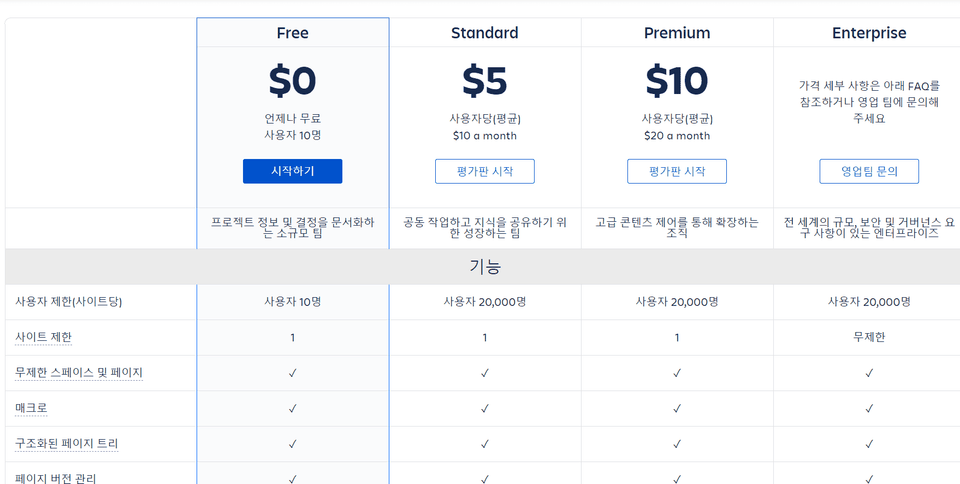The image size is (960, 484).
Task: Click the 기능 section header bar
Action: tap(484, 267)
